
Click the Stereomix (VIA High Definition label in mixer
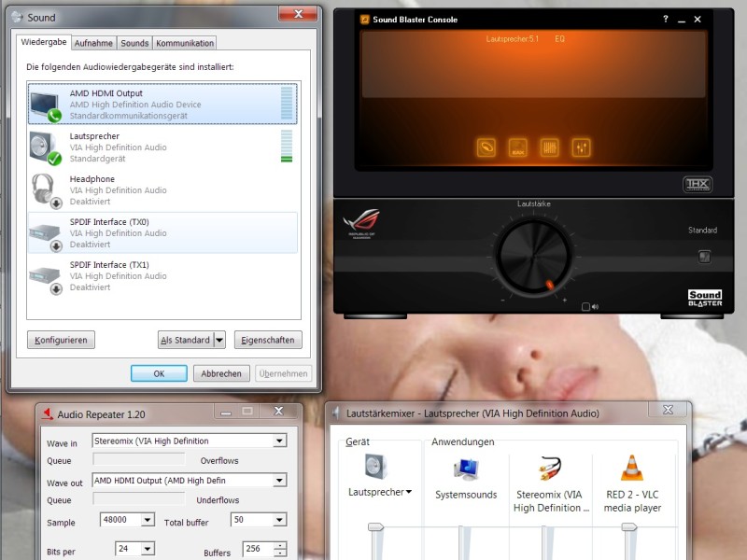coord(551,501)
